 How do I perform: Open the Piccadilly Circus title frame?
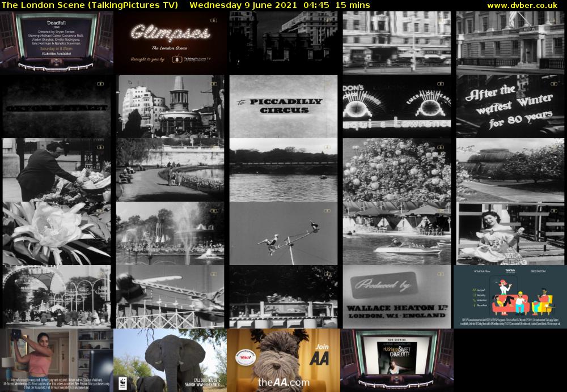(283, 106)
